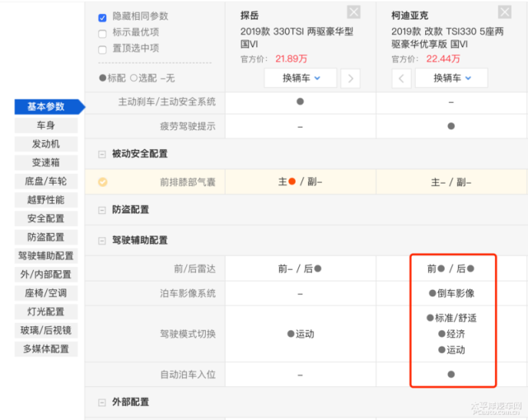Click the 前/后雷达 row label

[x=194, y=269]
